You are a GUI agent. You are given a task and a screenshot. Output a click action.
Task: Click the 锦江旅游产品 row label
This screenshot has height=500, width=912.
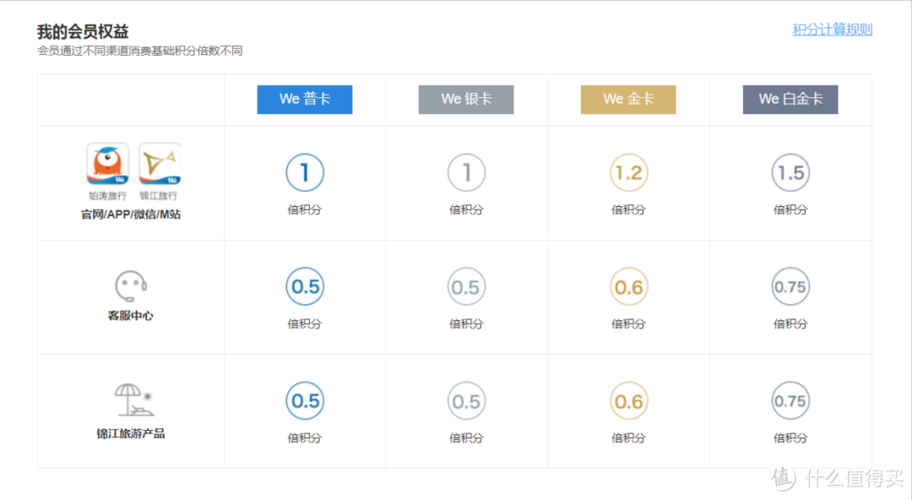pos(130,434)
